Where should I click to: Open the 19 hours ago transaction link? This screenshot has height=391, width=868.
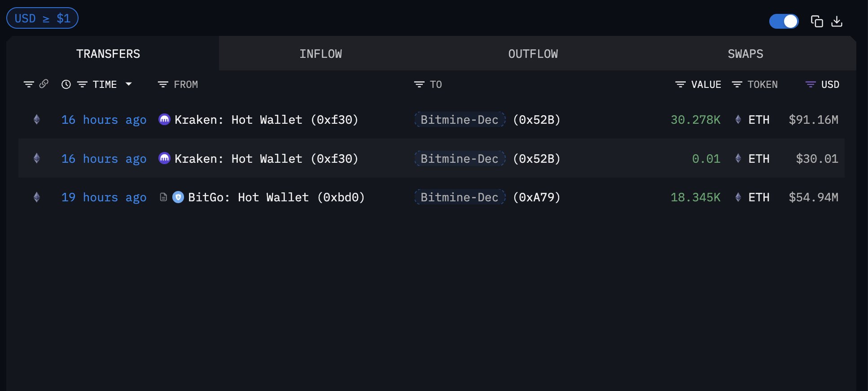104,197
